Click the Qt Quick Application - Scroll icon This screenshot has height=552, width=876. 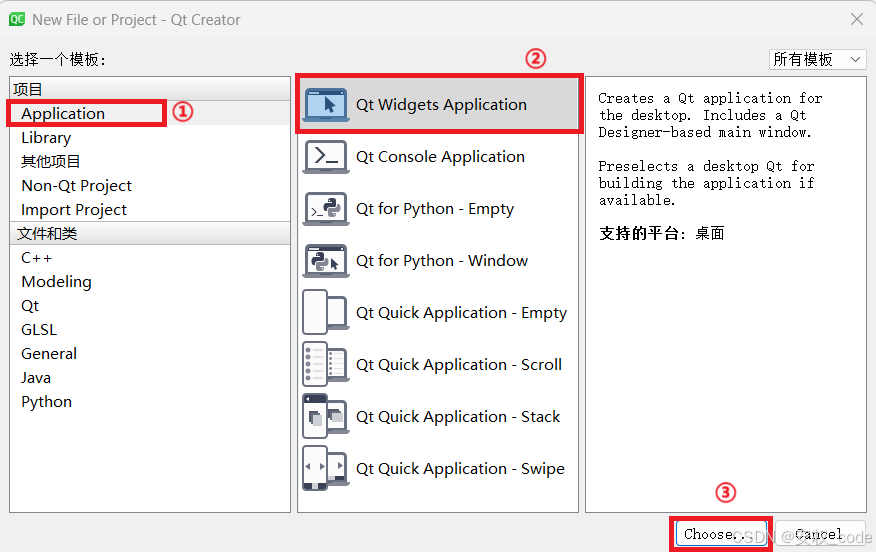[x=326, y=364]
